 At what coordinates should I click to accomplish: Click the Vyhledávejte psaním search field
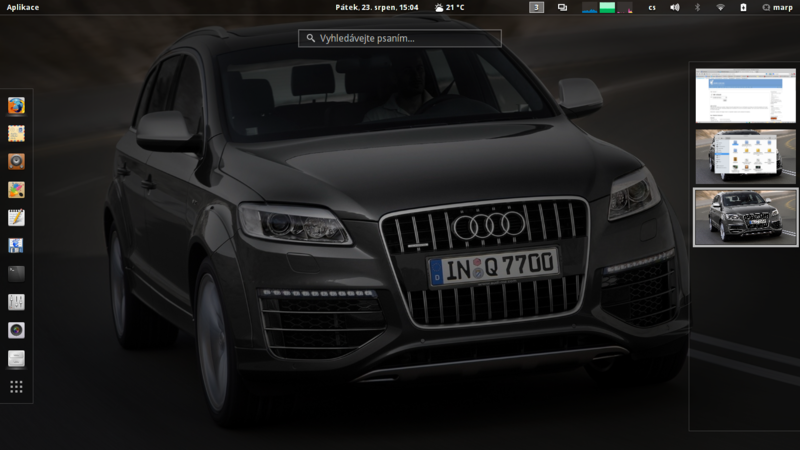coord(400,38)
